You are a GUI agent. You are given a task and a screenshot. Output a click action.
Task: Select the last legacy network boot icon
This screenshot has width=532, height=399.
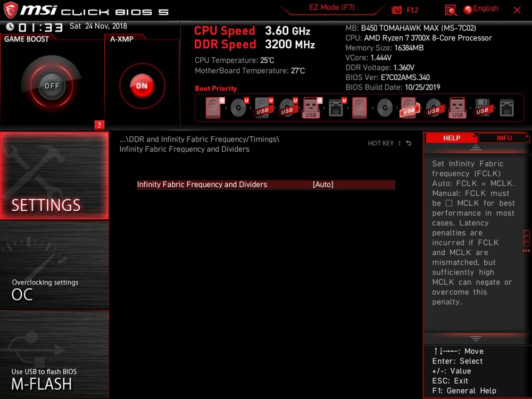(x=506, y=107)
